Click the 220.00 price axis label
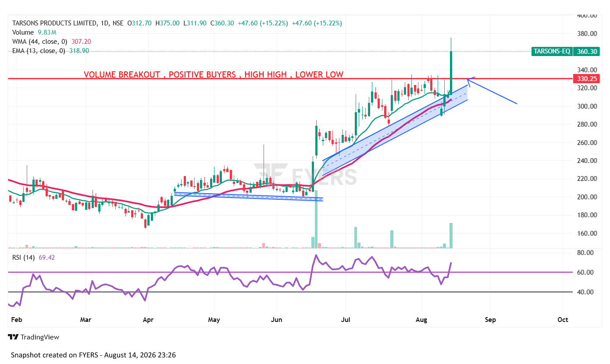The image size is (610, 364). coord(587,179)
